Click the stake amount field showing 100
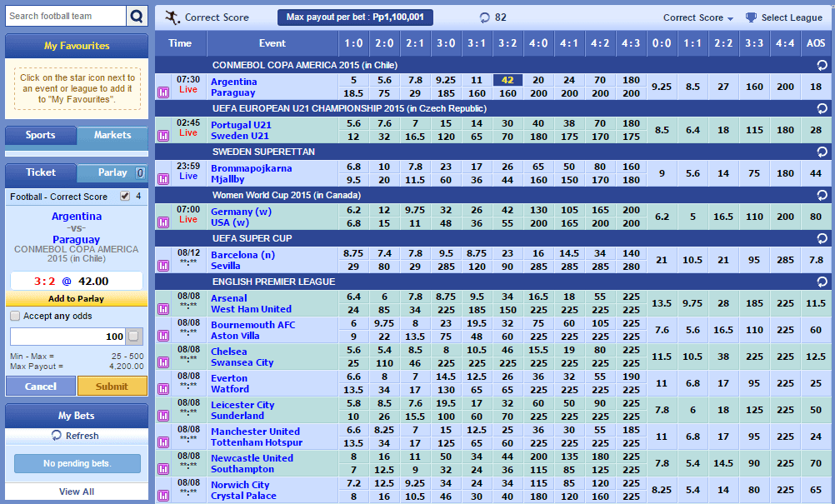Viewport: 835px width, 504px height. click(x=68, y=337)
